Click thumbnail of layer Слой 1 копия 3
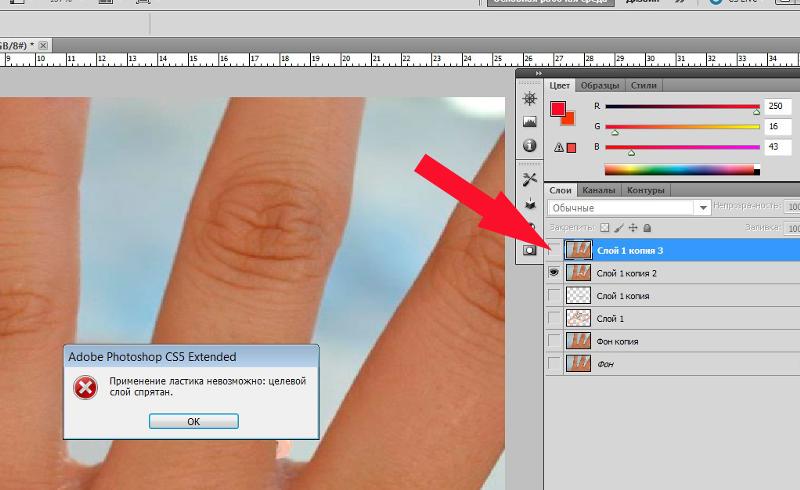The width and height of the screenshot is (800, 490). 579,250
